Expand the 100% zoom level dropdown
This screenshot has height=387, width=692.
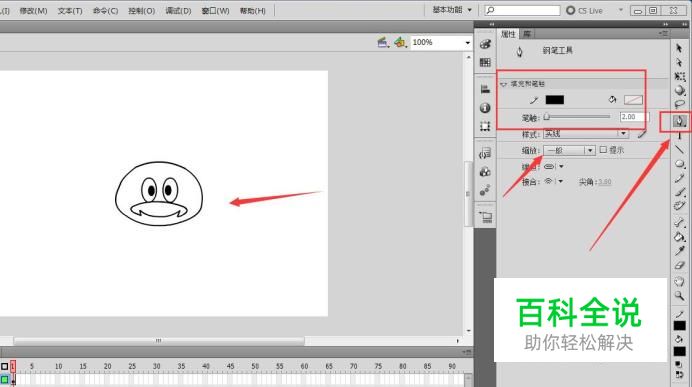(467, 43)
